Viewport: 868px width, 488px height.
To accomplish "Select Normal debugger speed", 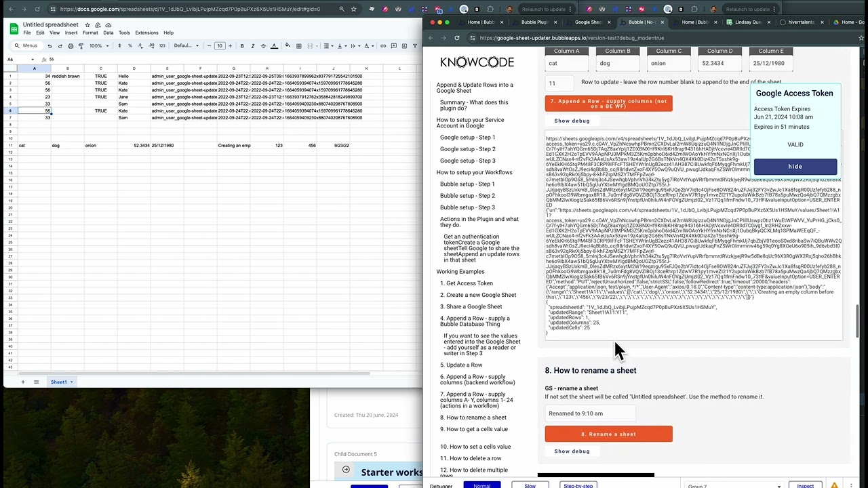I will click(481, 485).
